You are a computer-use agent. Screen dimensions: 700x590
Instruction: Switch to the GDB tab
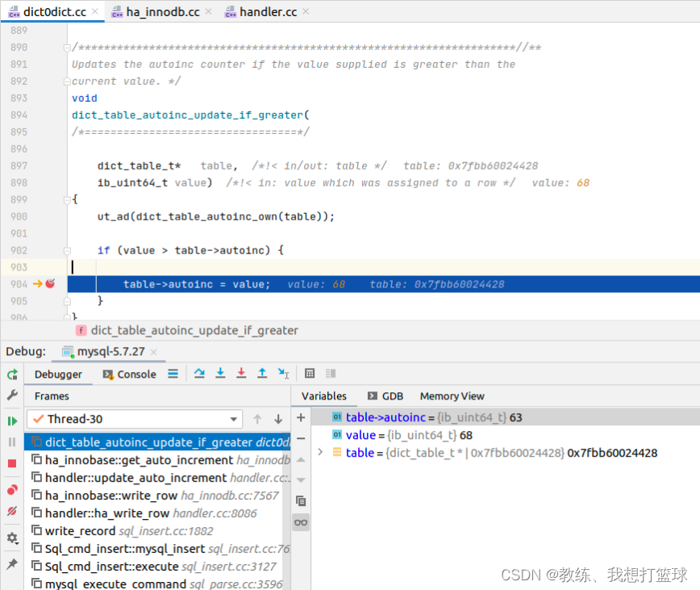pos(385,396)
